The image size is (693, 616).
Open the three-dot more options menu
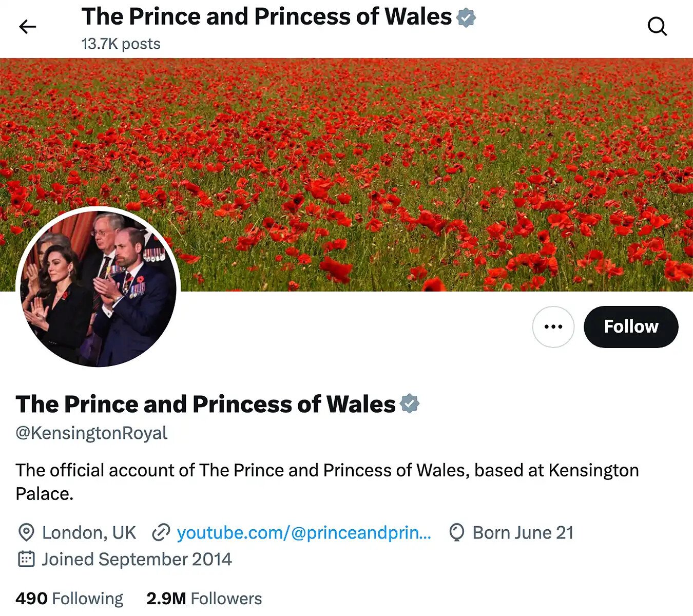pos(553,326)
